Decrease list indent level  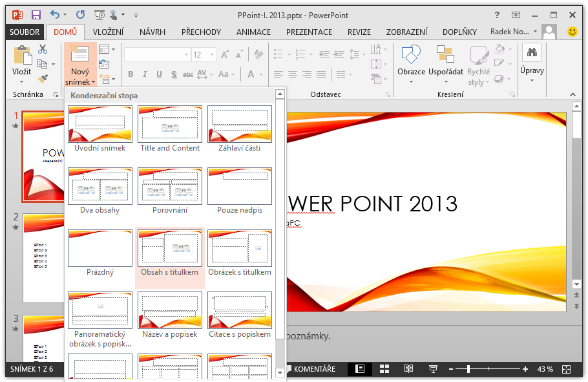[x=324, y=55]
